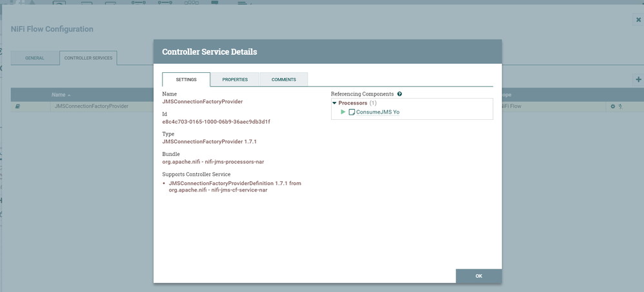This screenshot has width=644, height=292.
Task: Click Name value JMSConnectionFactoryProvider in Settings
Action: 203,101
